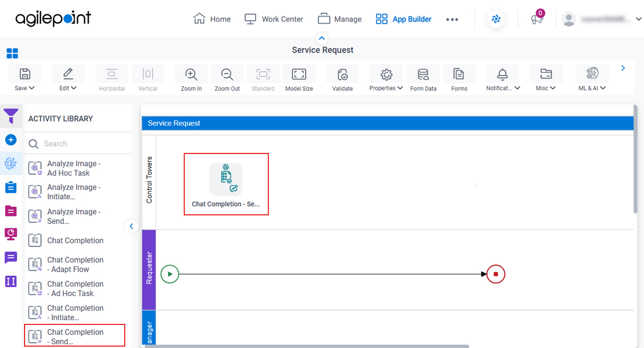Click the user avatar icon

pyautogui.click(x=569, y=19)
